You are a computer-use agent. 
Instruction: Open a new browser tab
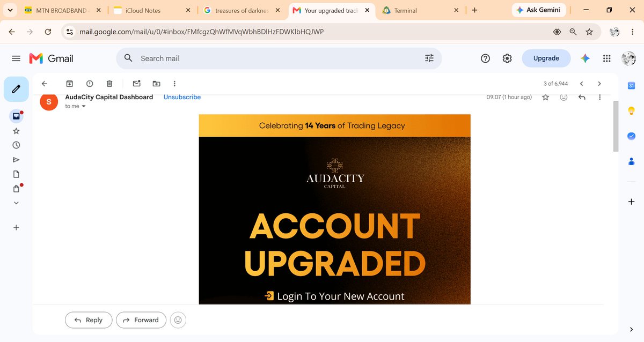[x=474, y=10]
